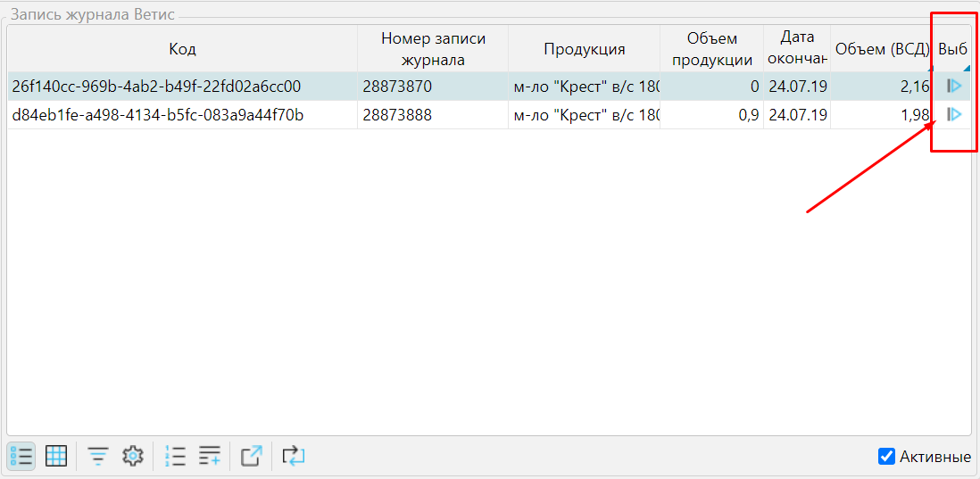
Task: Click the Объем продукции column header
Action: [x=711, y=49]
